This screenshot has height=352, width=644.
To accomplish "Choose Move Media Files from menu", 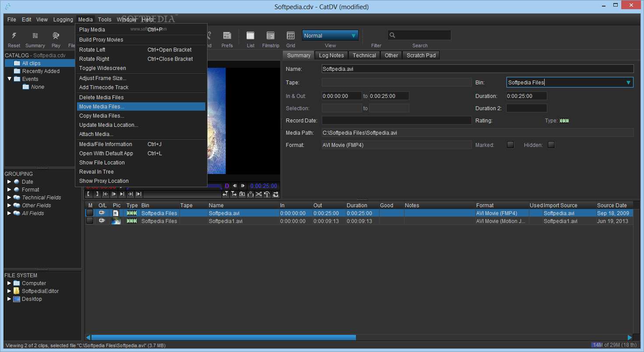I will [x=141, y=107].
